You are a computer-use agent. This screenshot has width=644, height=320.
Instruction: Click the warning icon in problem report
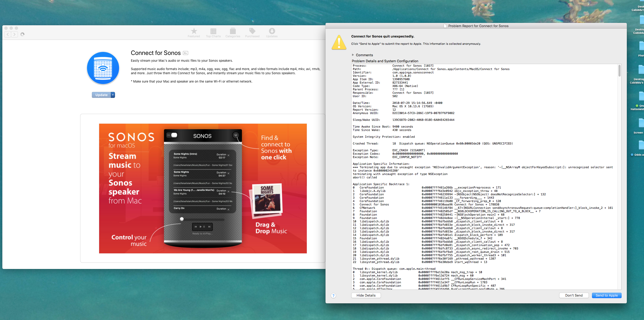click(x=339, y=42)
